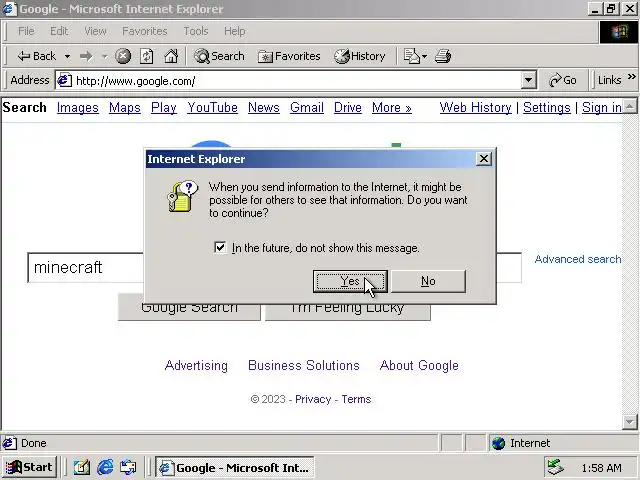Click the Show Desktop quick launch icon
640x480 pixels.
(82, 467)
